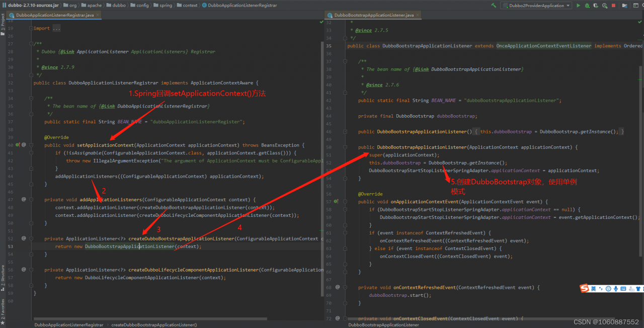Image resolution: width=644 pixels, height=328 pixels.
Task: Click the @ gutter icon beside addApplicationListeners
Action: coord(24,199)
